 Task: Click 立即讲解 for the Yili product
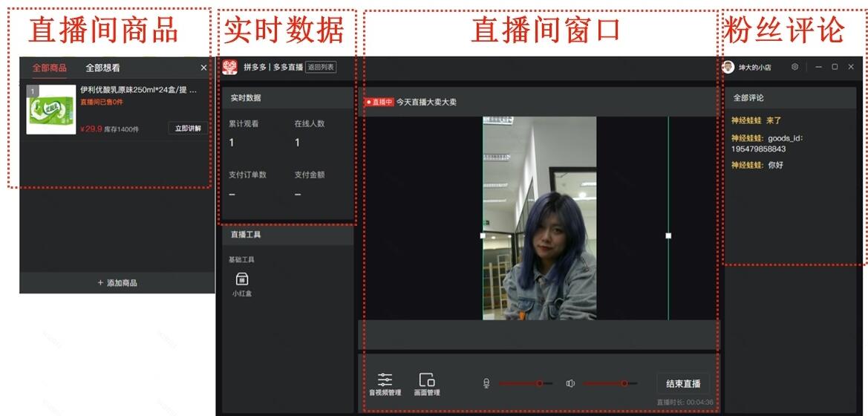(x=188, y=129)
